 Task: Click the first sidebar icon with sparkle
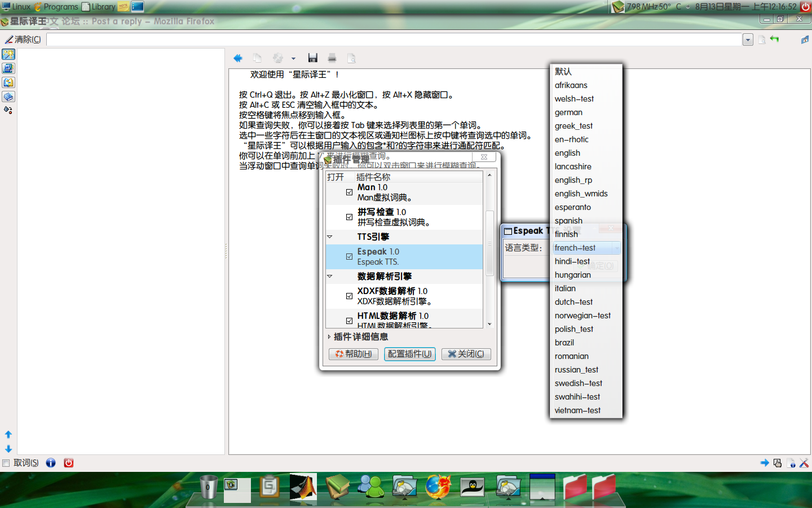pyautogui.click(x=8, y=54)
